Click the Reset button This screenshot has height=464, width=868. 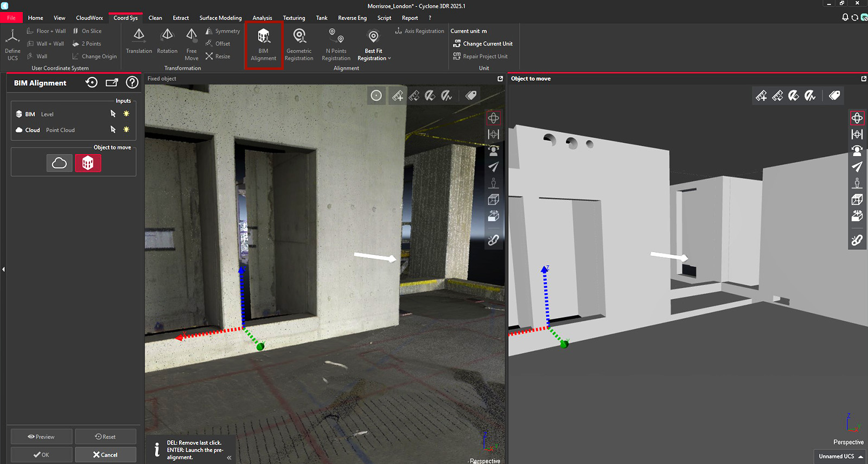tap(105, 436)
